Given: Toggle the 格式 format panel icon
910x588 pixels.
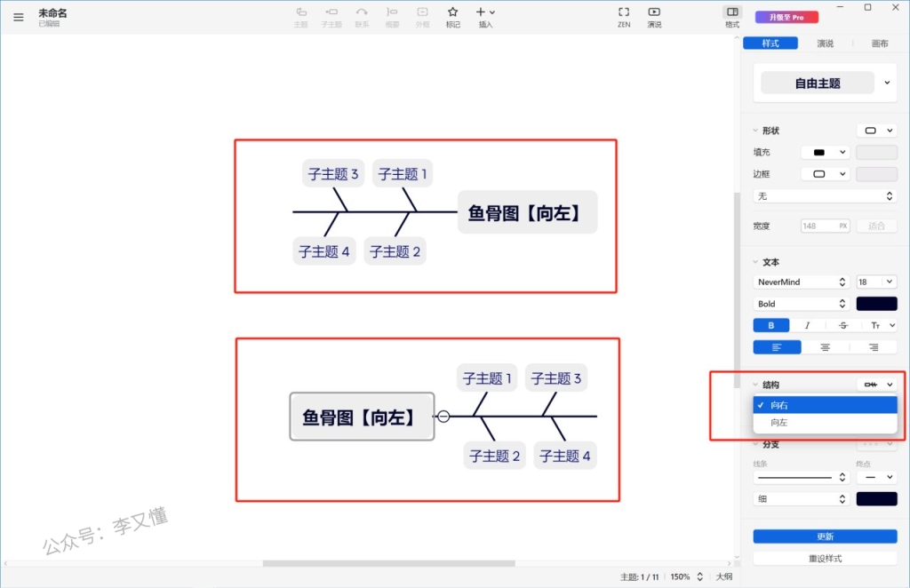Looking at the screenshot, I should pos(731,12).
